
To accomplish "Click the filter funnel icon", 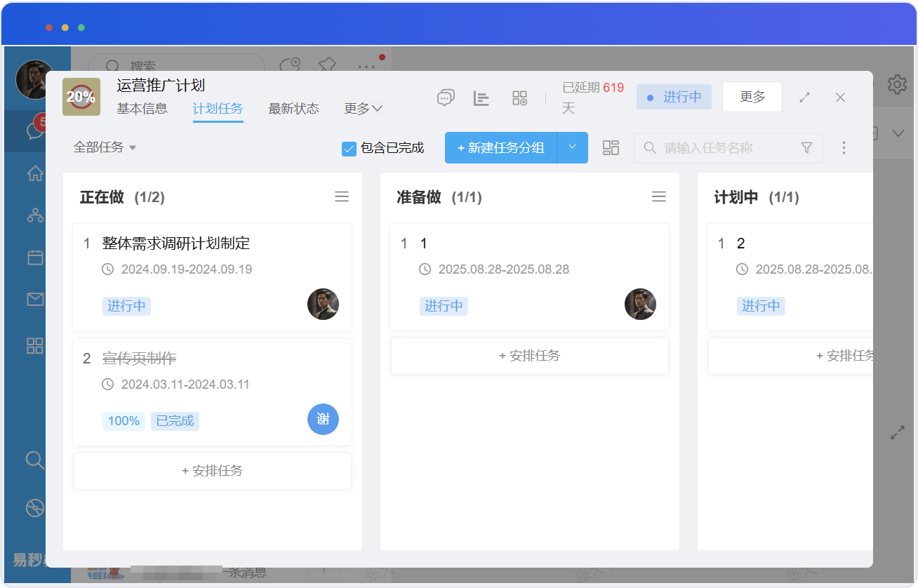I will click(x=806, y=147).
